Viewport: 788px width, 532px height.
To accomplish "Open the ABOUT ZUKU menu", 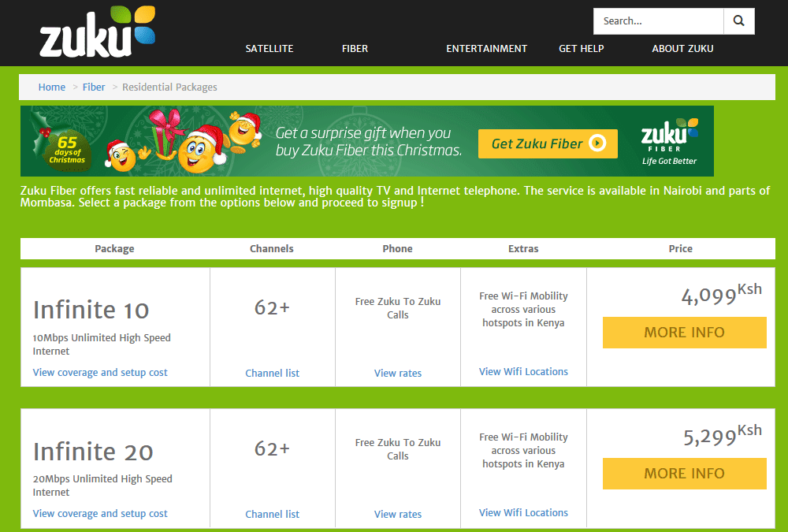I will [x=682, y=49].
